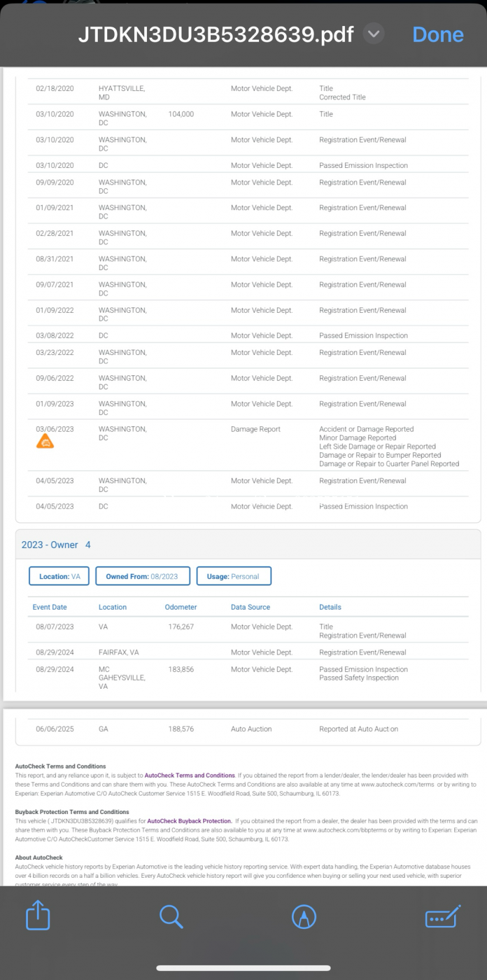
Task: Click the Data Source column header
Action: click(x=250, y=607)
